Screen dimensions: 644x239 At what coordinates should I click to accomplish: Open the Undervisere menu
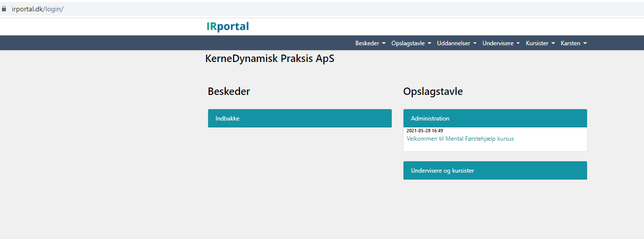click(x=501, y=43)
